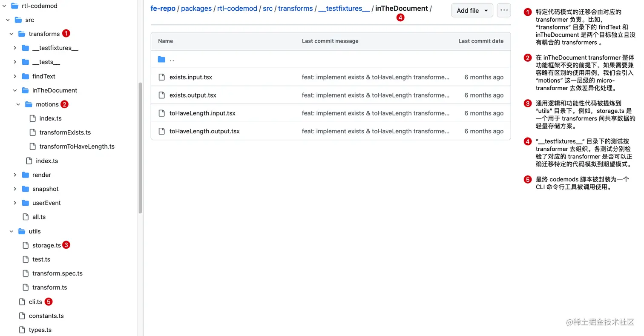
Task: Click the rtl-codemod folder icon
Action: (x=15, y=6)
